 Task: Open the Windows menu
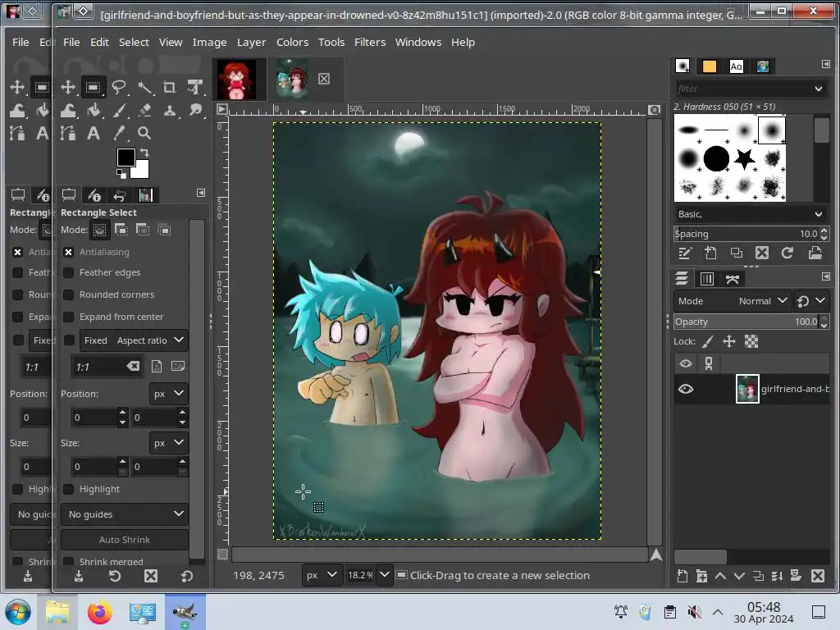418,42
